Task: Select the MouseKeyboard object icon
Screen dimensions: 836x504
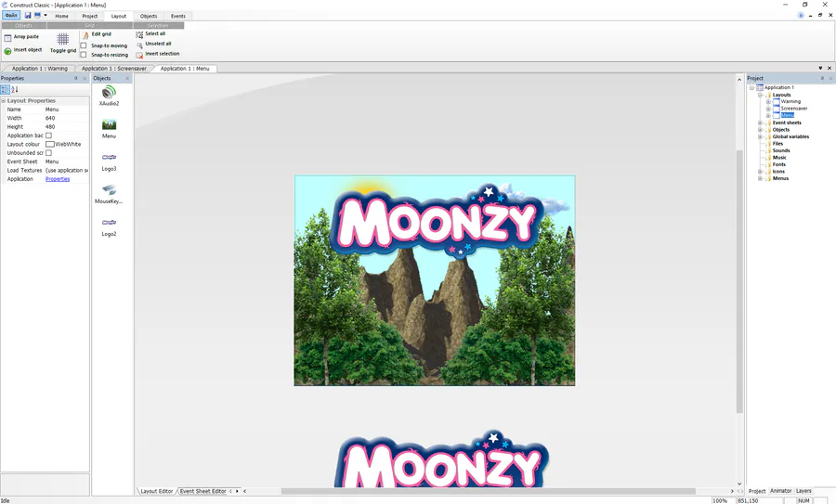Action: point(109,189)
